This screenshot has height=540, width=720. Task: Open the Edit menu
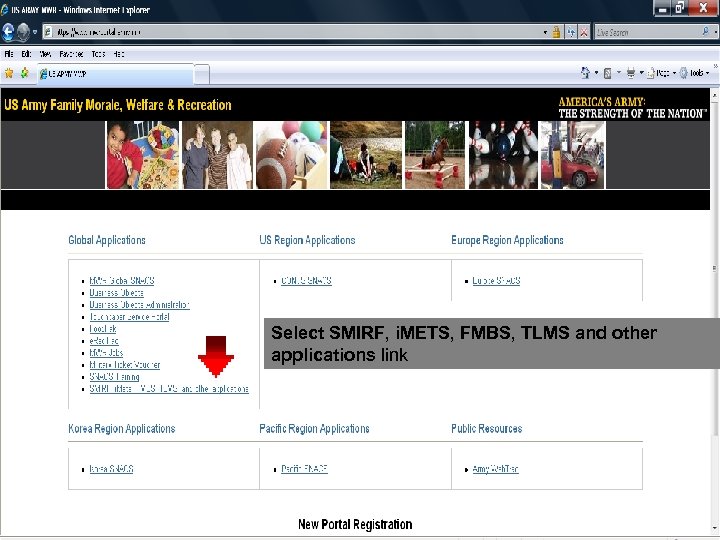(26, 54)
